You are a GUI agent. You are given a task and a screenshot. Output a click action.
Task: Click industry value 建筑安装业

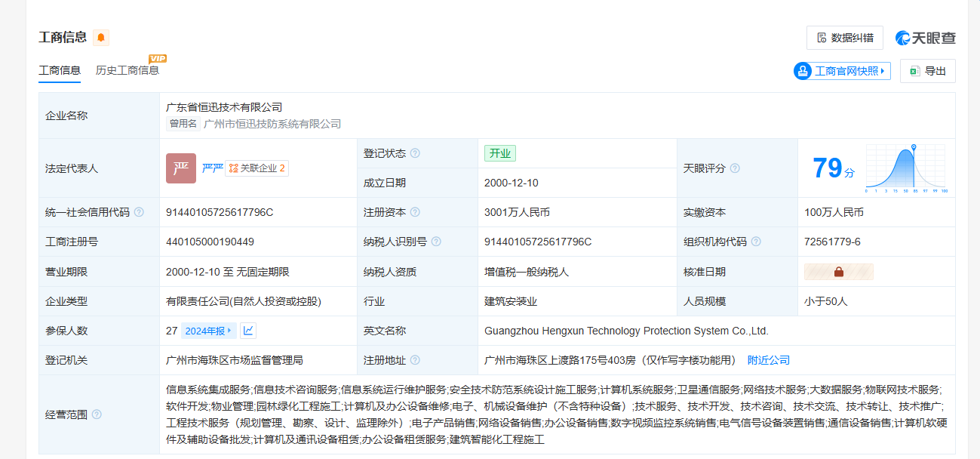[x=511, y=301]
